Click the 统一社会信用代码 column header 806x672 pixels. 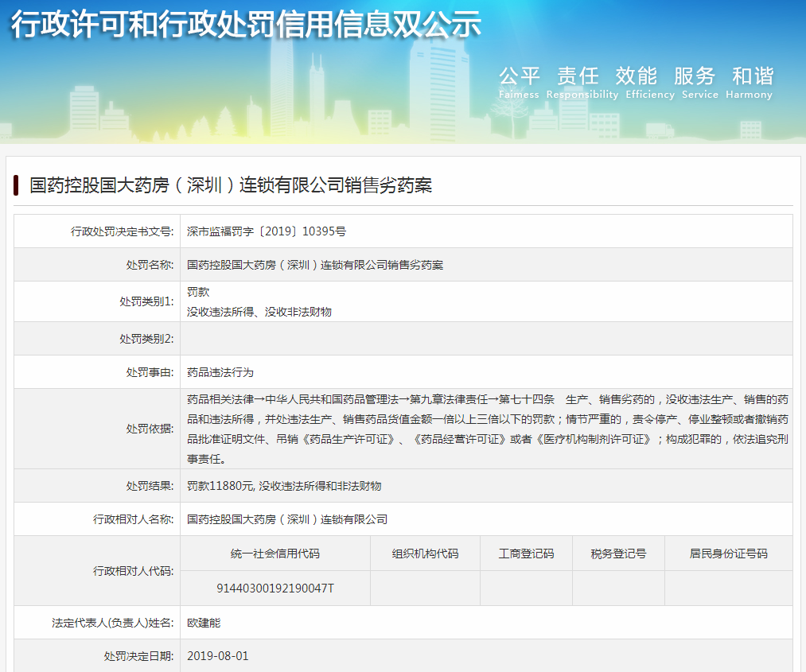pyautogui.click(x=275, y=554)
